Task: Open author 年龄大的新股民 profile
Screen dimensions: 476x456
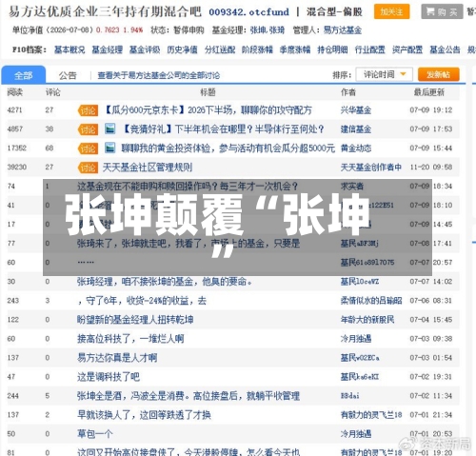Action: pyautogui.click(x=367, y=320)
